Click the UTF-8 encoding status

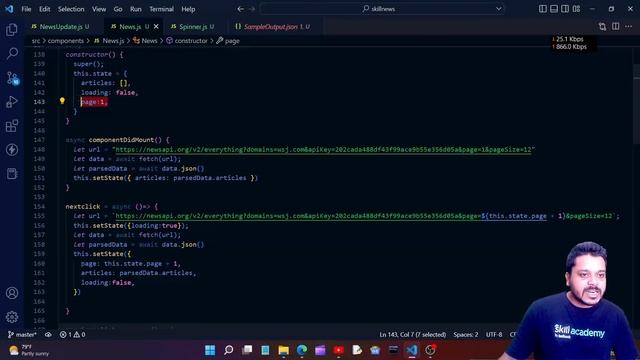pyautogui.click(x=494, y=335)
